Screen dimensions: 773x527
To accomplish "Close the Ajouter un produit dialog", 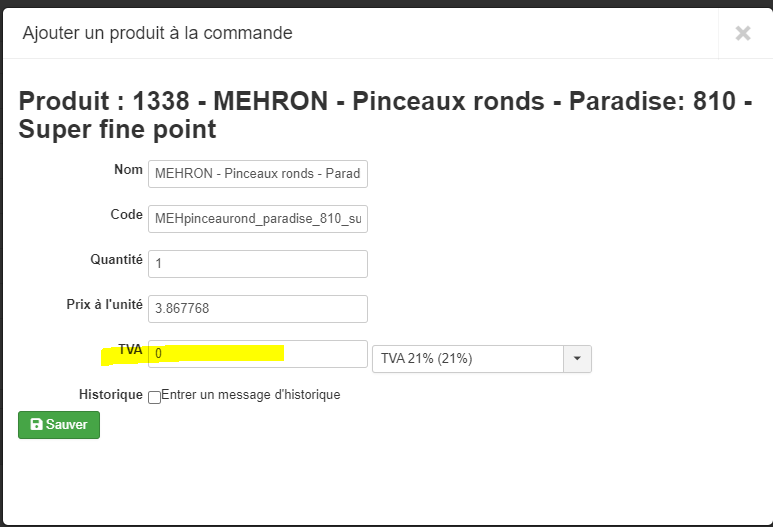I will pyautogui.click(x=742, y=33).
